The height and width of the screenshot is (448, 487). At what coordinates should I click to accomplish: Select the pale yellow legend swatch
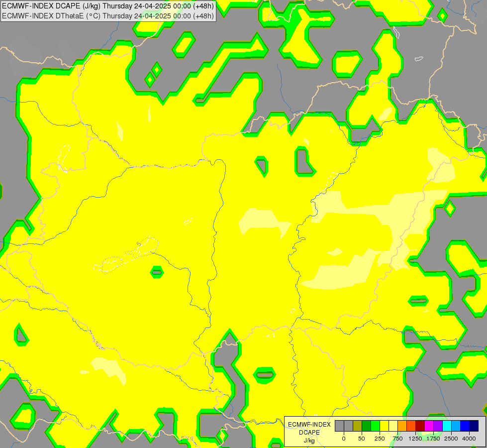pos(393,426)
